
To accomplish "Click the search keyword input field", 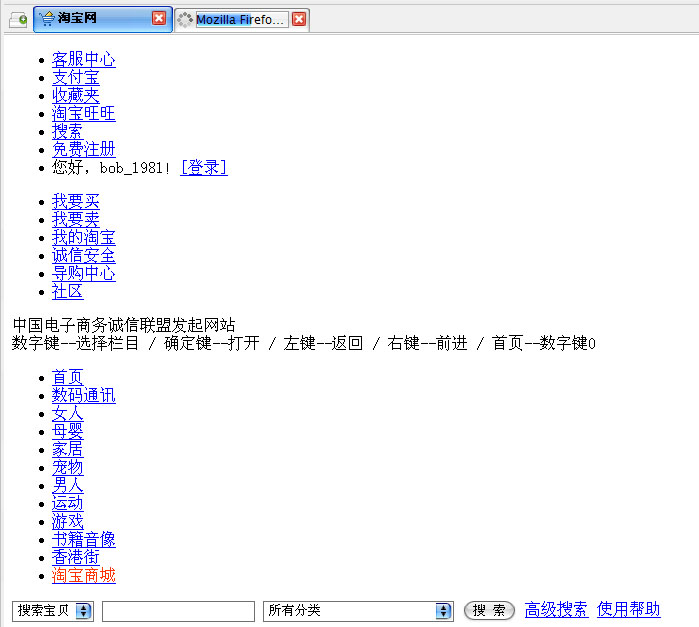I will 178,611.
